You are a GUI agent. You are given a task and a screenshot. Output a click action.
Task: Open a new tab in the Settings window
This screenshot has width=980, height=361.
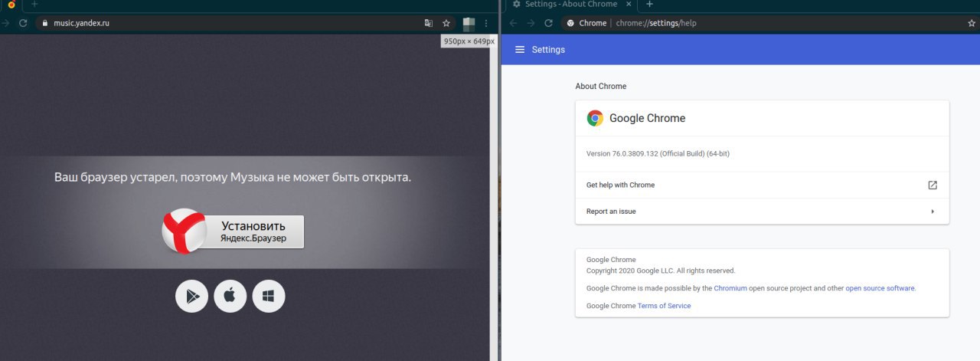coord(650,5)
